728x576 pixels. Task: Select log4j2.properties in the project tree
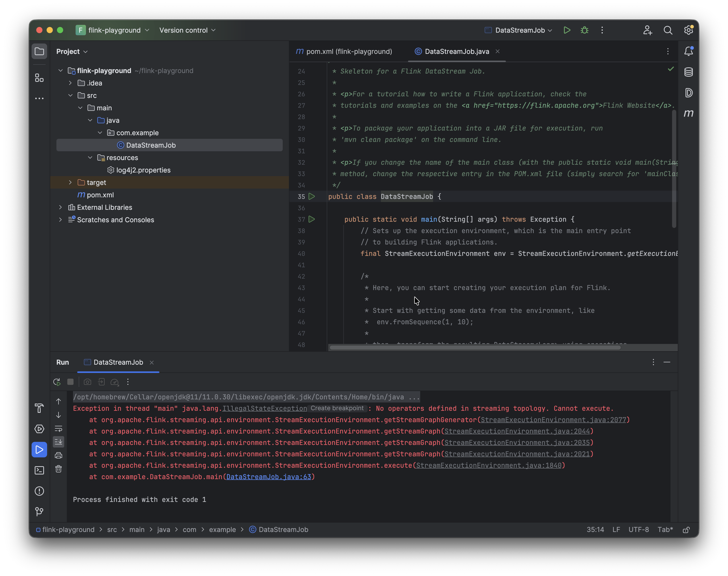coord(143,170)
